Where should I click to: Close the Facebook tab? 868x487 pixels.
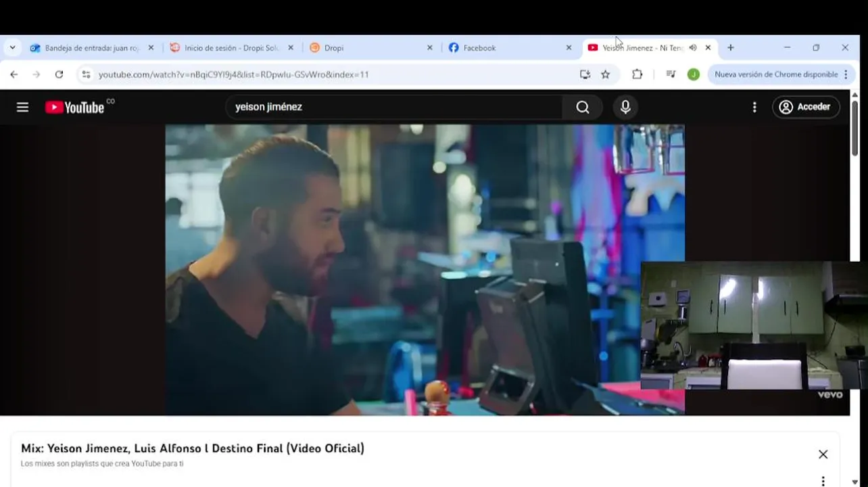tap(569, 48)
